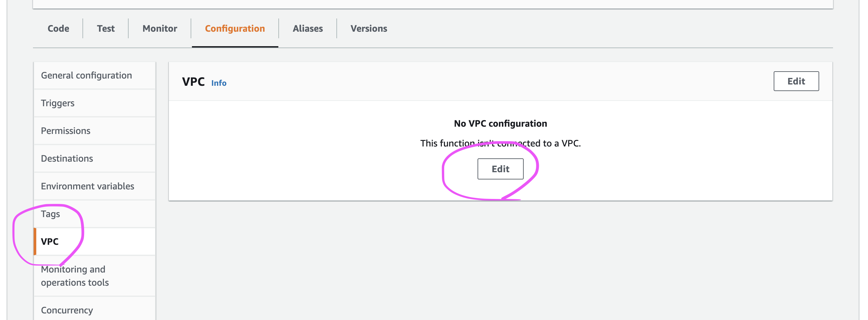
Task: Select Tags in the side menu
Action: [x=50, y=214]
